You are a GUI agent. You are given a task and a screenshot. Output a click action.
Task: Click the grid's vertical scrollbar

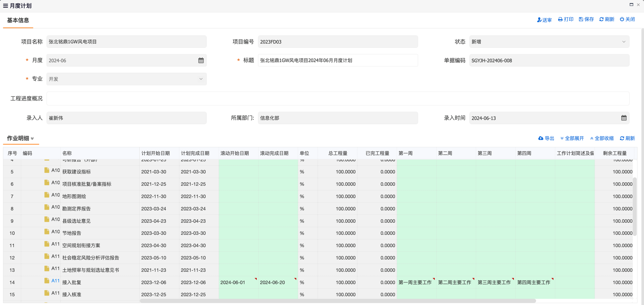pos(635,206)
